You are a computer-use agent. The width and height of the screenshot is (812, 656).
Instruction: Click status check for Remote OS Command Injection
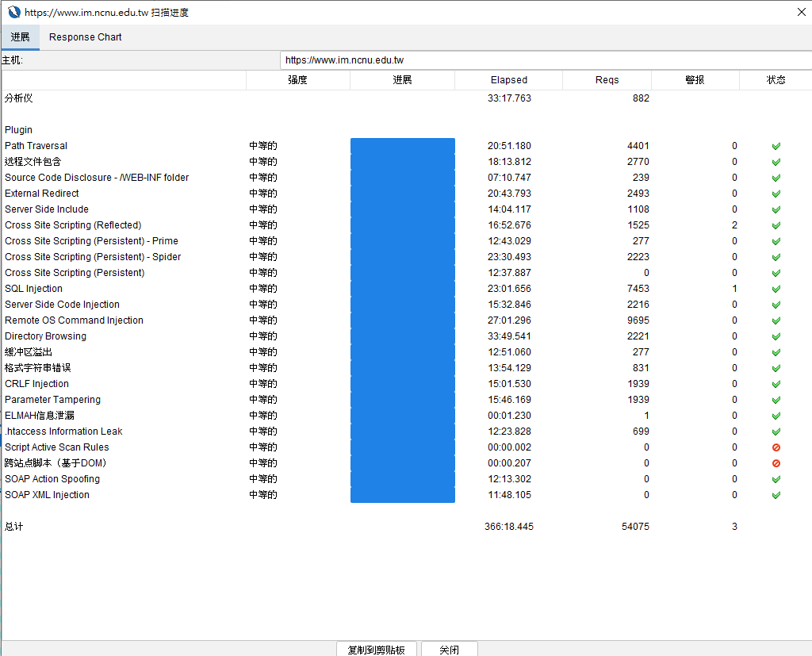776,320
